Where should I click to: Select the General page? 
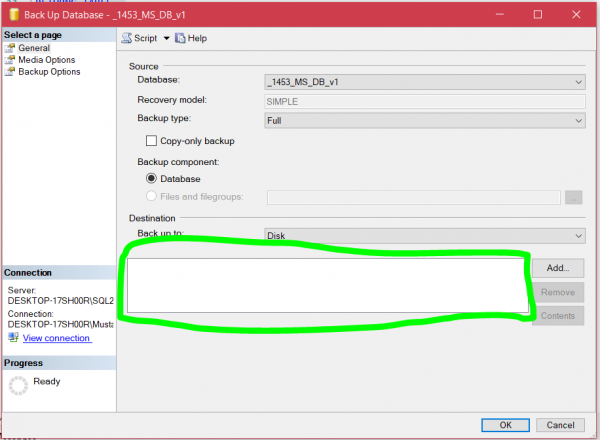[34, 48]
